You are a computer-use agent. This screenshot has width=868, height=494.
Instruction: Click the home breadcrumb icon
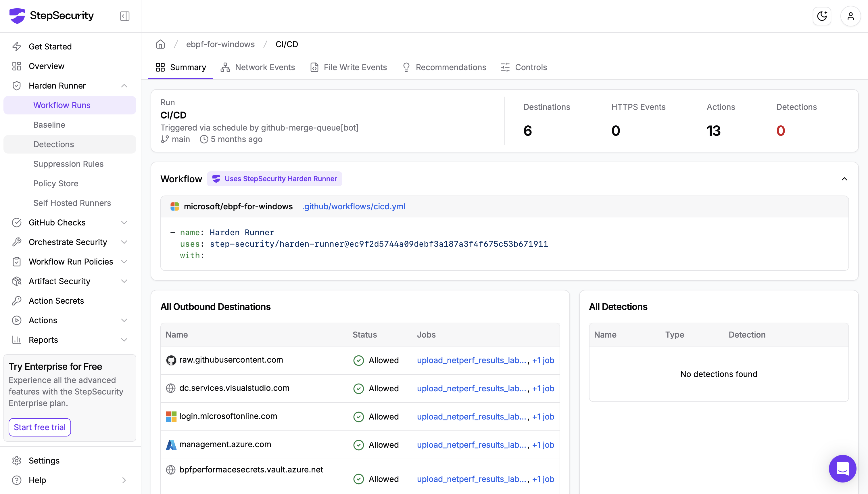[160, 44]
